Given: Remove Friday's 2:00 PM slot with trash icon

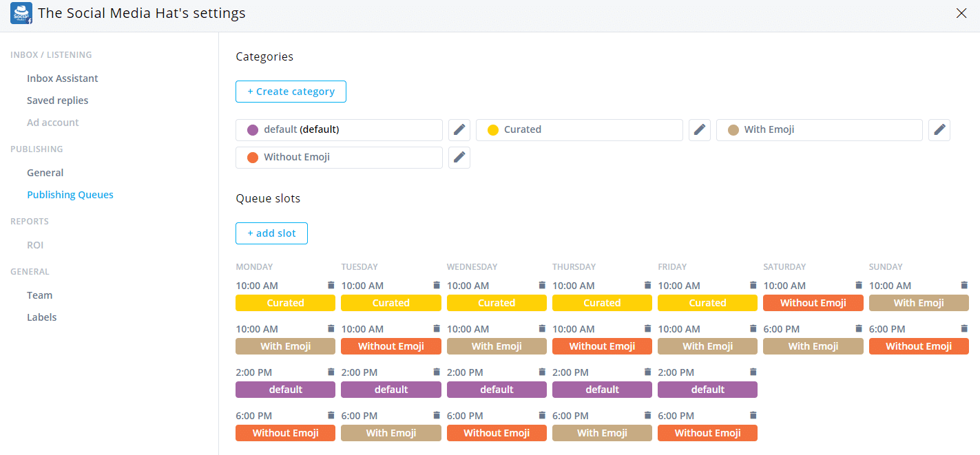Looking at the screenshot, I should (753, 372).
